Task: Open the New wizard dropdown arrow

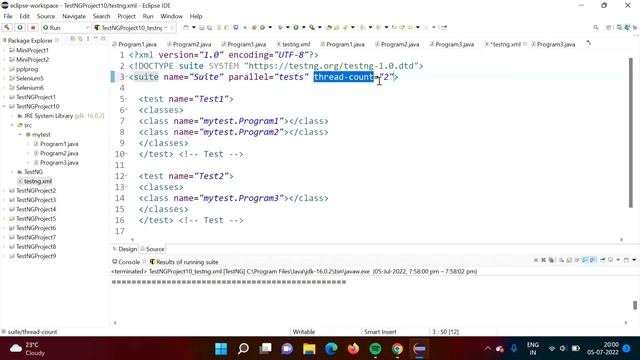Action: pyautogui.click(x=193, y=27)
